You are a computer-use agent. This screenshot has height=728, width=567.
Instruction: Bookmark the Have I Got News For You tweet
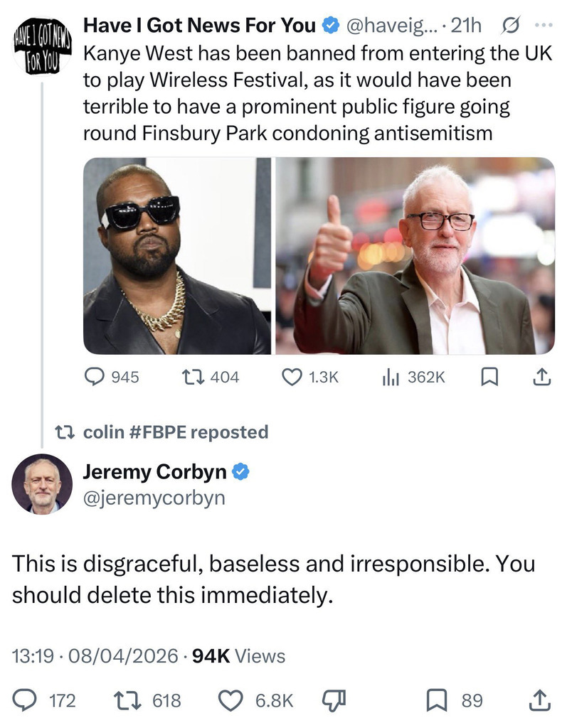click(489, 378)
